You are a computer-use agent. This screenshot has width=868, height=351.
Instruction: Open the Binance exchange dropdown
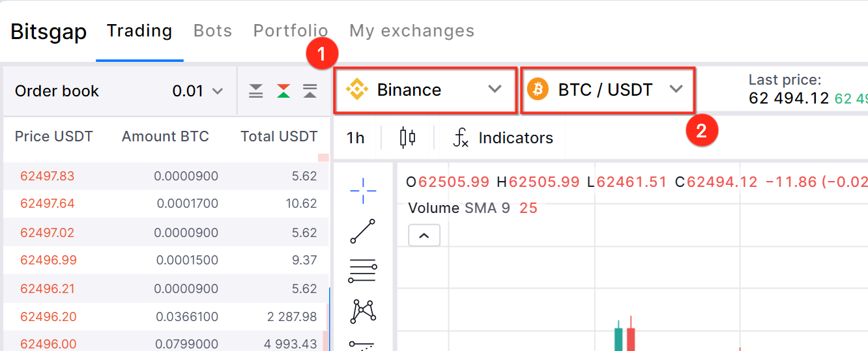point(426,90)
